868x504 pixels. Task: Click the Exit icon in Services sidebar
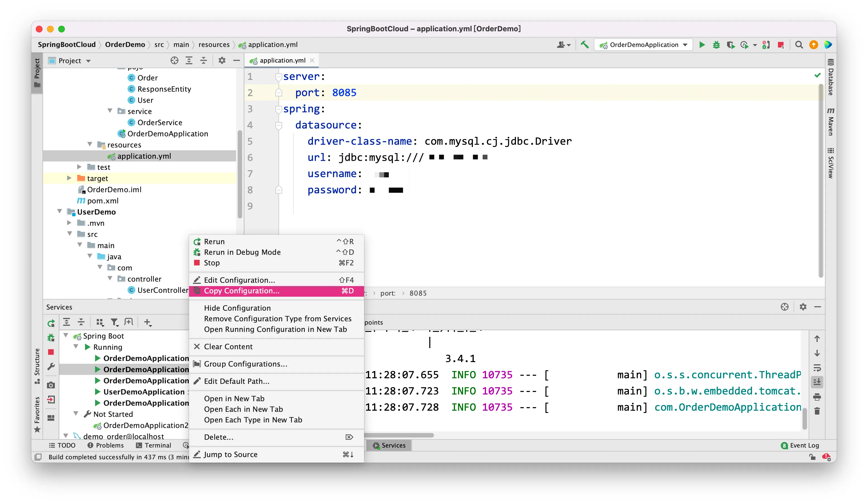tap(51, 400)
